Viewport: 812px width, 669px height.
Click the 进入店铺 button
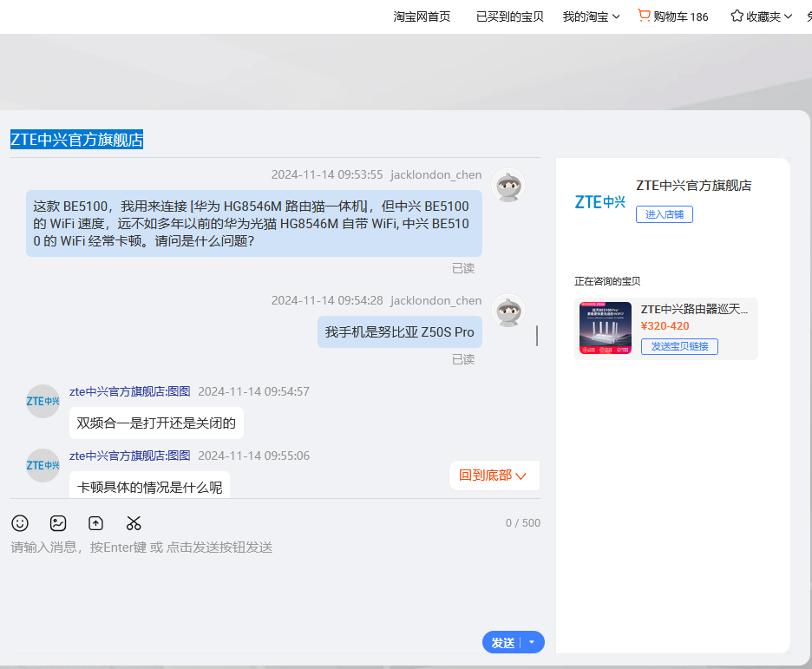pyautogui.click(x=665, y=214)
